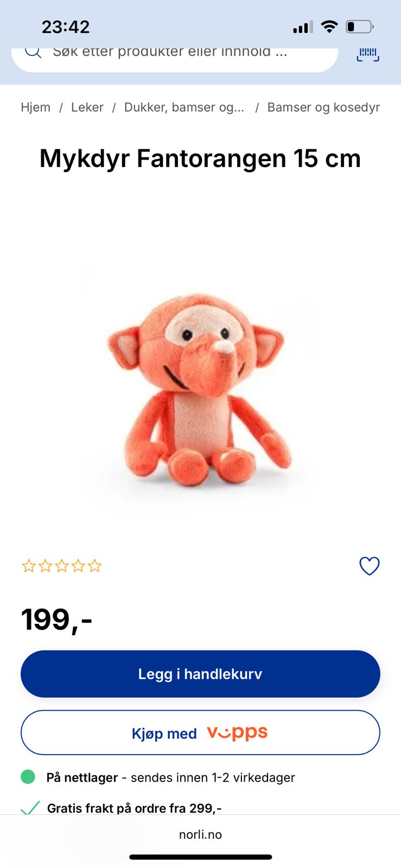Click Legg i handlekurv button
401x868 pixels.
point(200,674)
